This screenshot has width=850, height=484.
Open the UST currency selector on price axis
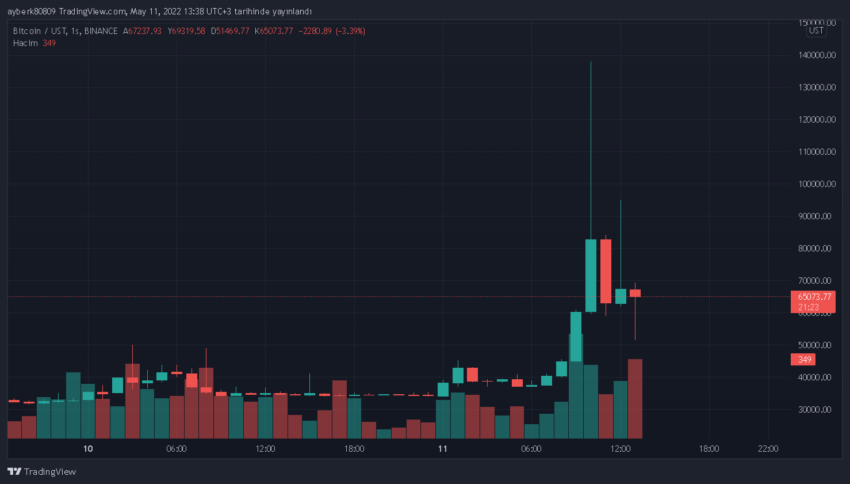(x=816, y=31)
